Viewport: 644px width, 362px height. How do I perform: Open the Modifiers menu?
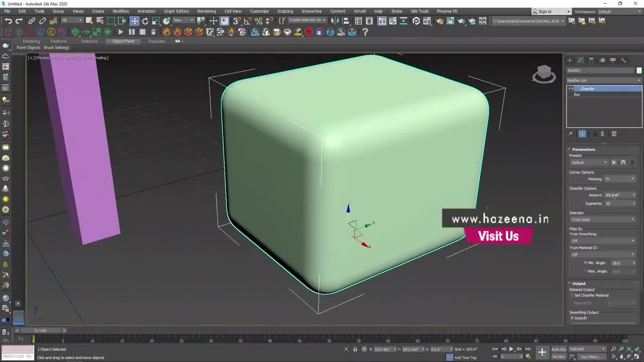point(121,11)
